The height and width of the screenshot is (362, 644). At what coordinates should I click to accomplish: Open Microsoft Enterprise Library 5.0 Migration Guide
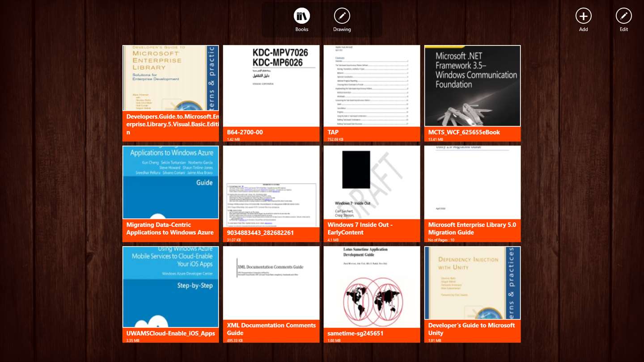[473, 194]
